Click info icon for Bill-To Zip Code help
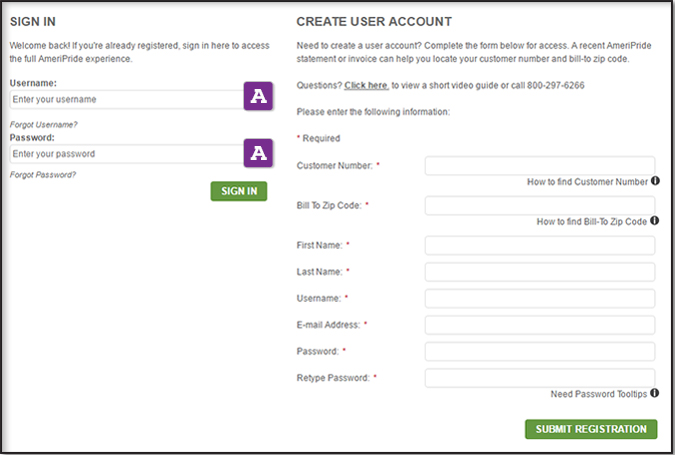This screenshot has width=675, height=455. tap(655, 221)
